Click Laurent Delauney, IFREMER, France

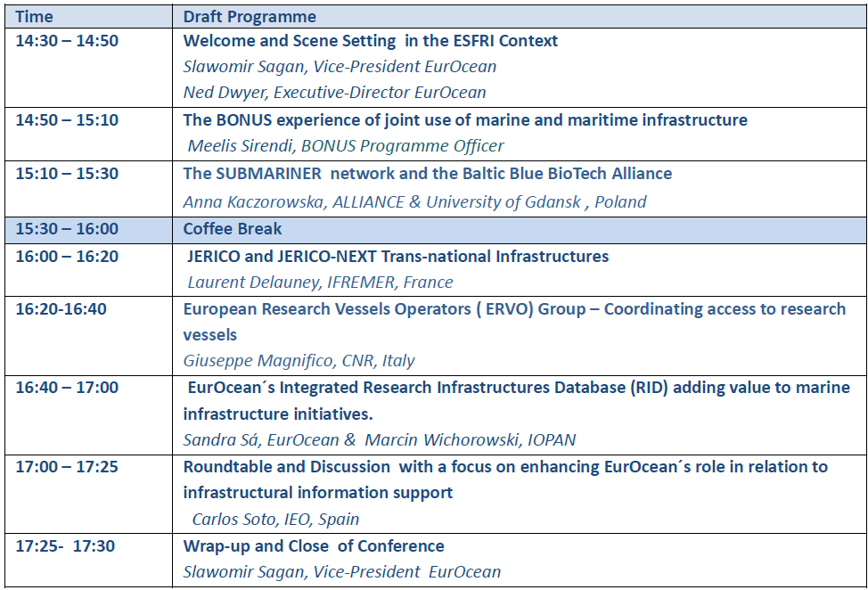[x=320, y=283]
